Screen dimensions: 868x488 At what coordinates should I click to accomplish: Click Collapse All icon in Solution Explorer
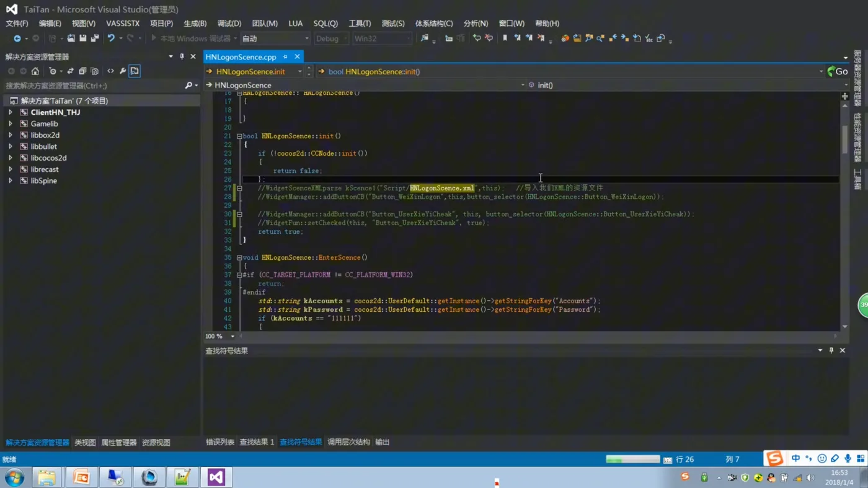coord(82,71)
